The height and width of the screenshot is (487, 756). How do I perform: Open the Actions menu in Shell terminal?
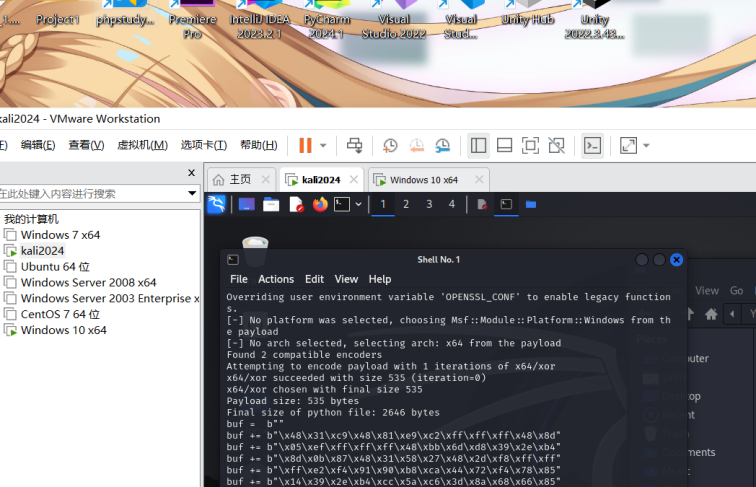tap(276, 279)
